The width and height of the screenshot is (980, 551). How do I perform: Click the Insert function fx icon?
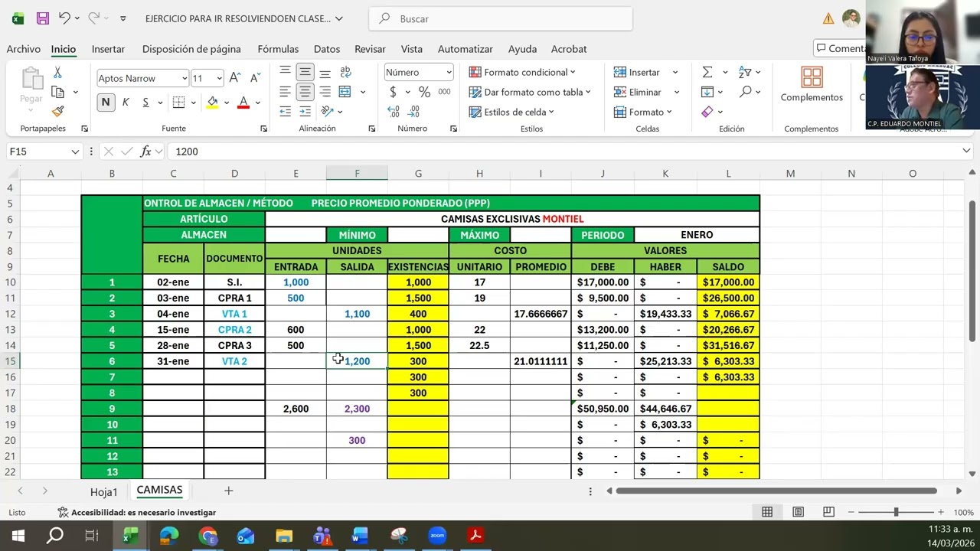tap(145, 152)
